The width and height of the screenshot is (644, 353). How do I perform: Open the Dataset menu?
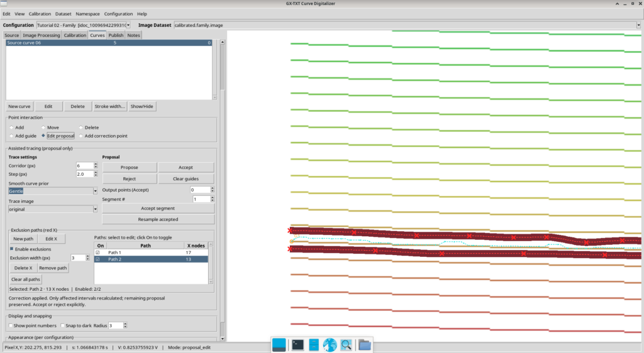pos(64,14)
